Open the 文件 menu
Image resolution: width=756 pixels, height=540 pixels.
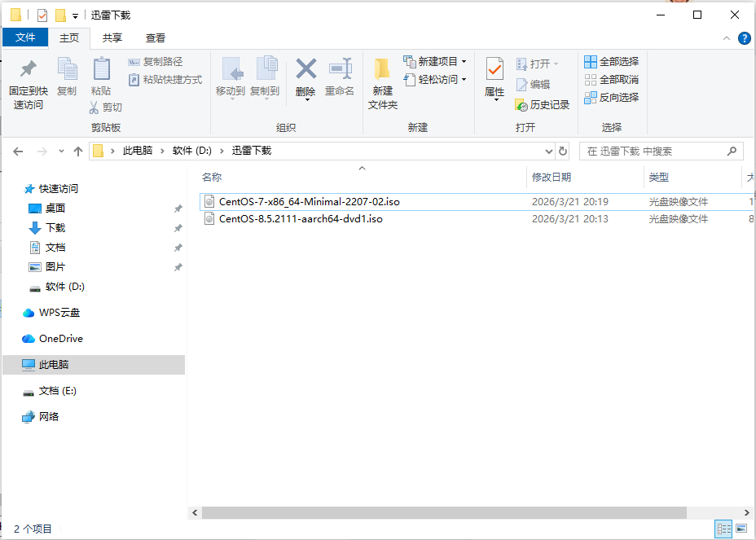pos(25,37)
